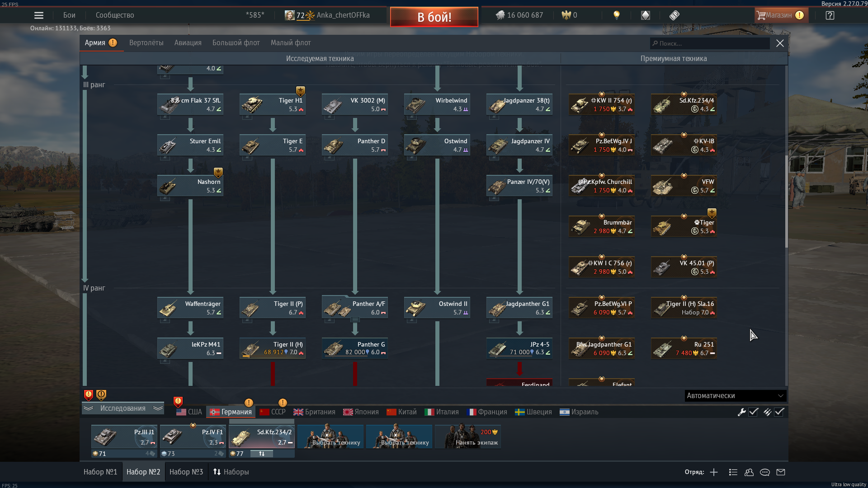The height and width of the screenshot is (488, 868).
Task: Select the premium Brummbär card
Action: tap(602, 226)
